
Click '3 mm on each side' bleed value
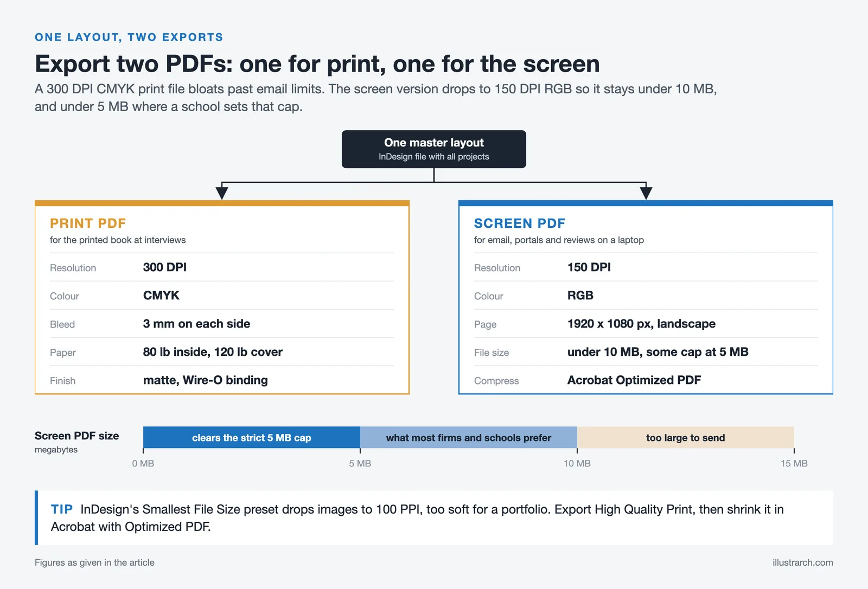pyautogui.click(x=196, y=324)
